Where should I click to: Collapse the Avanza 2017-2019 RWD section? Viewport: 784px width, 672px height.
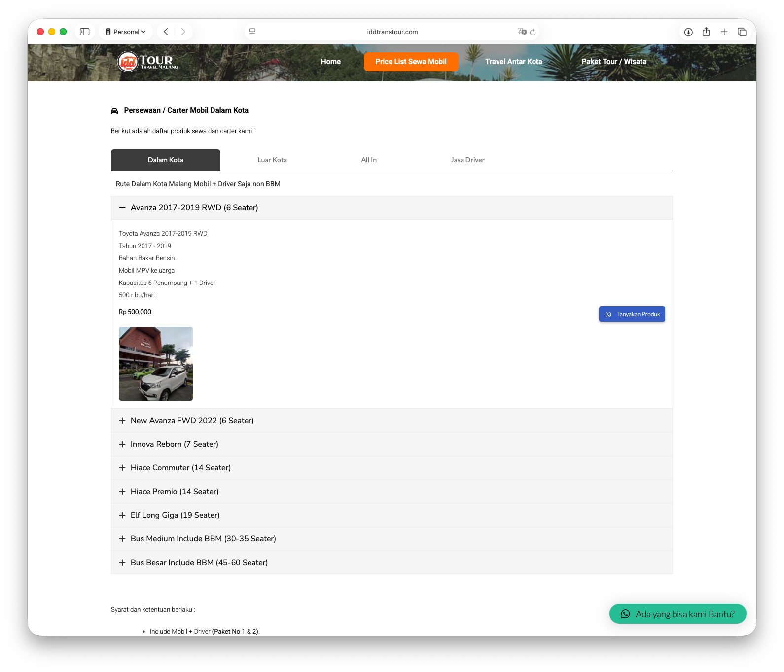[392, 208]
